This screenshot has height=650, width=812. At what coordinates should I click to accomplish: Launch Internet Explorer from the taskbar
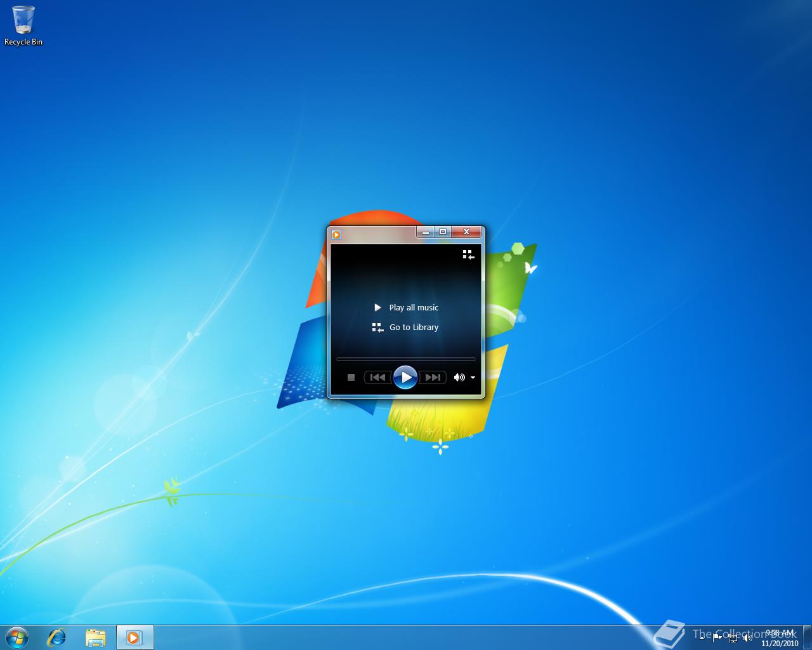57,637
